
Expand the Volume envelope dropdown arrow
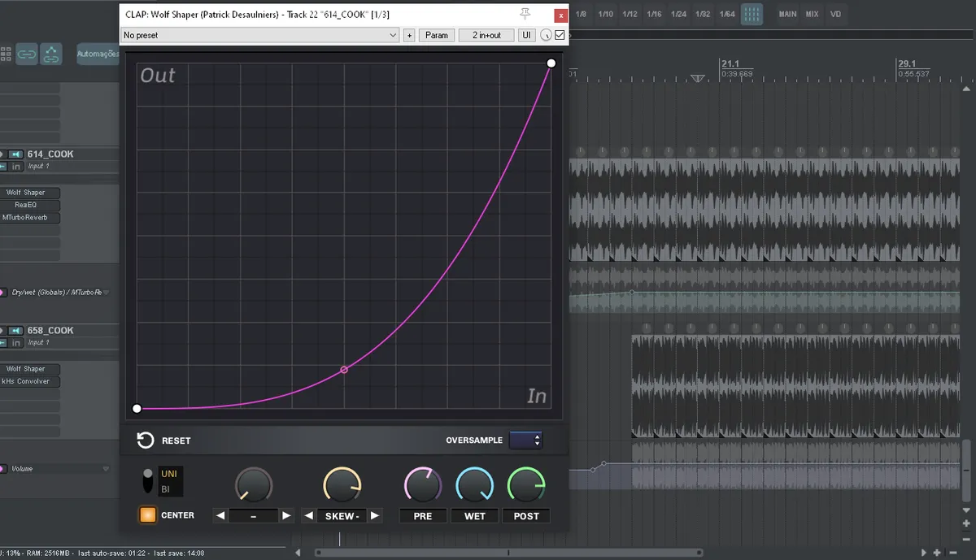(105, 469)
